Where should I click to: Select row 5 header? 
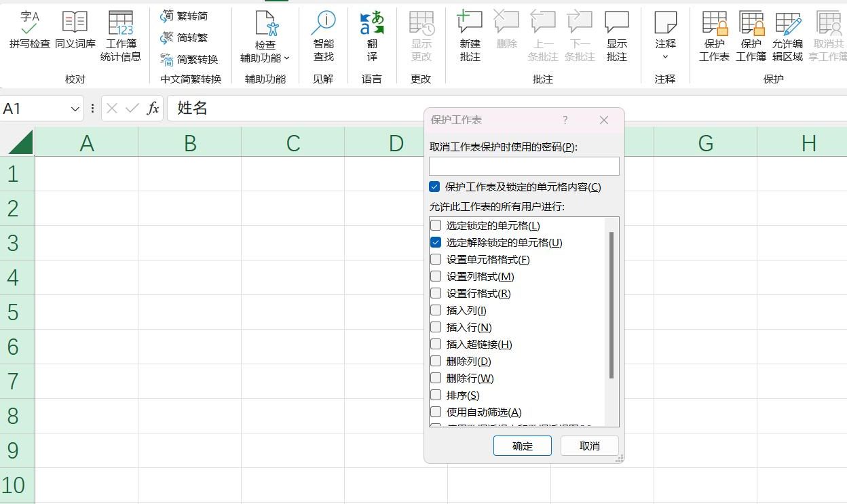[x=17, y=312]
